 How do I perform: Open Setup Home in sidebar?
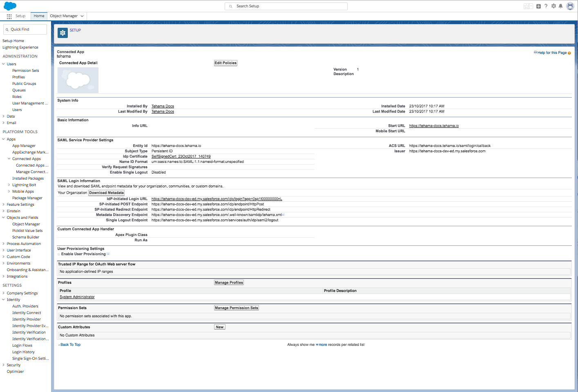point(13,41)
